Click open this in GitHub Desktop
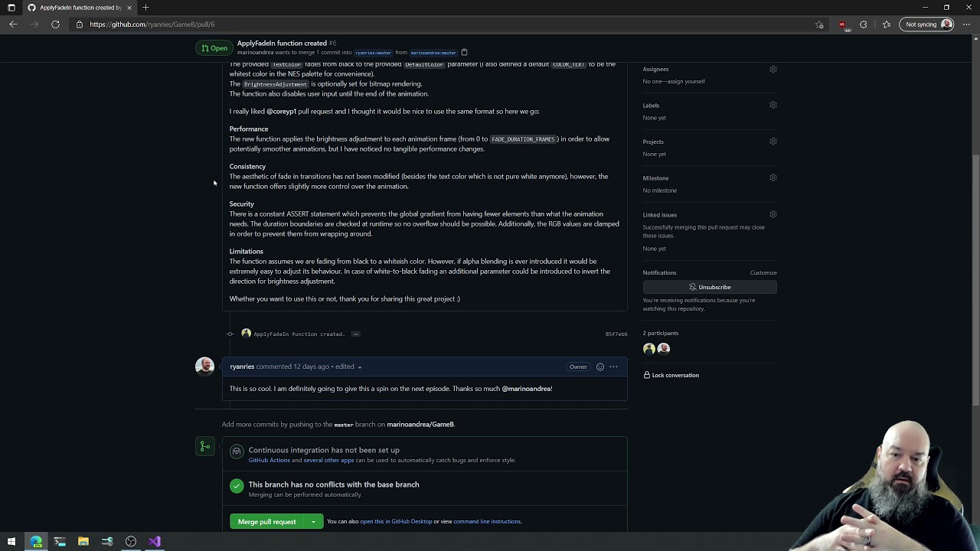The height and width of the screenshot is (551, 980). coord(396,522)
